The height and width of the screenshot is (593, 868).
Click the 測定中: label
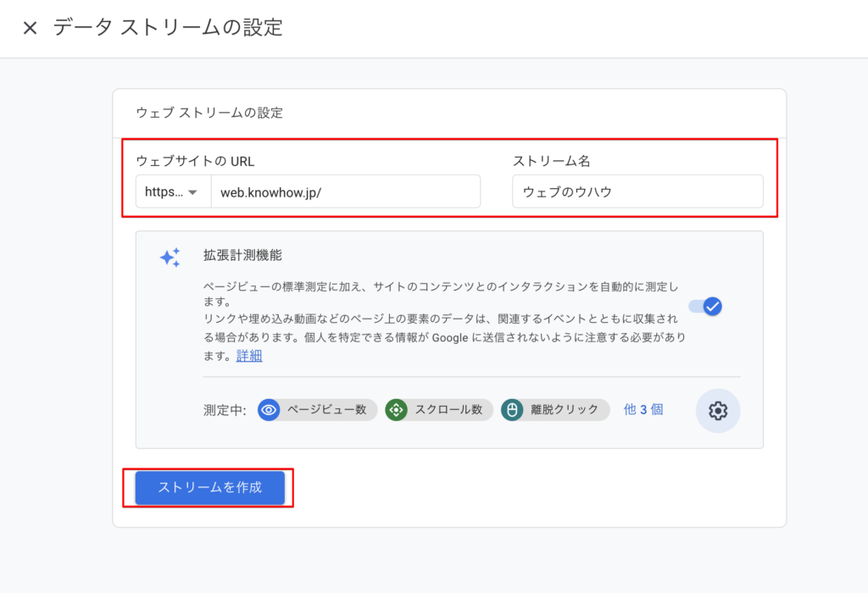click(225, 410)
